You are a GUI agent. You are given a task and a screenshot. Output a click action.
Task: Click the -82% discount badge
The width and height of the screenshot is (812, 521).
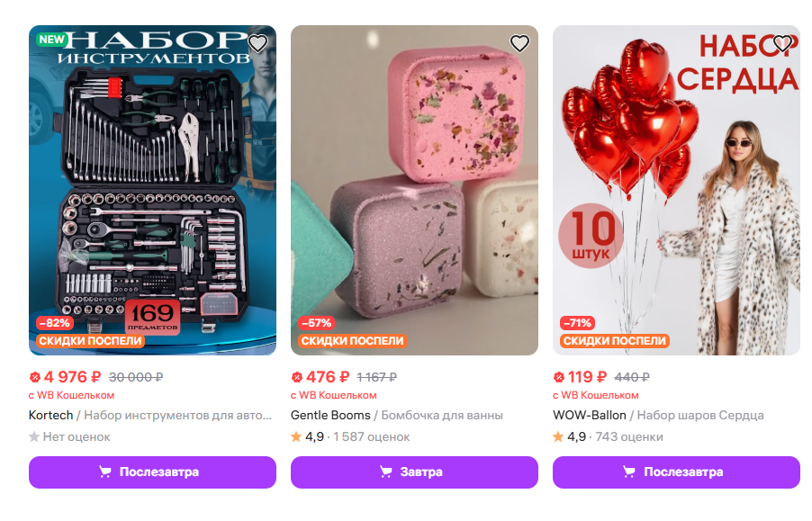55,323
